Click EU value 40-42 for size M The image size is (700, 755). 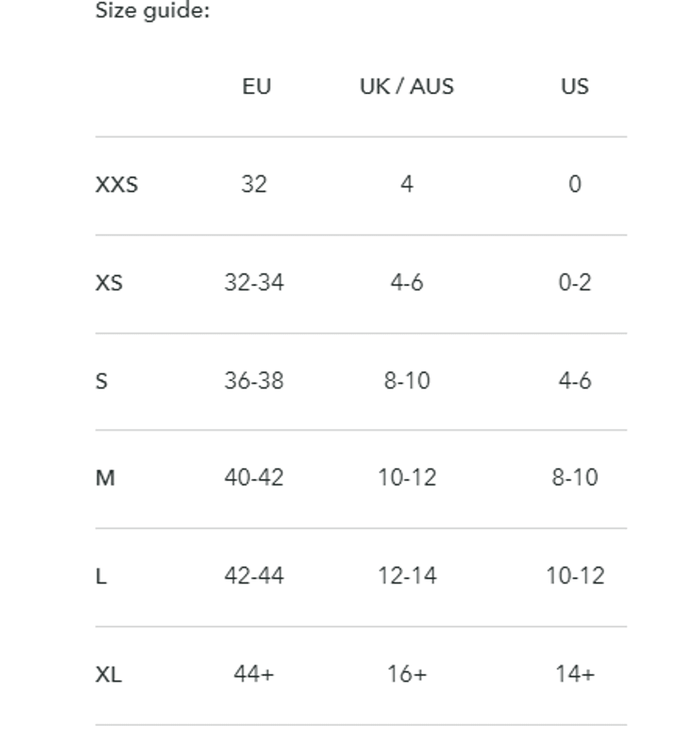(x=254, y=478)
